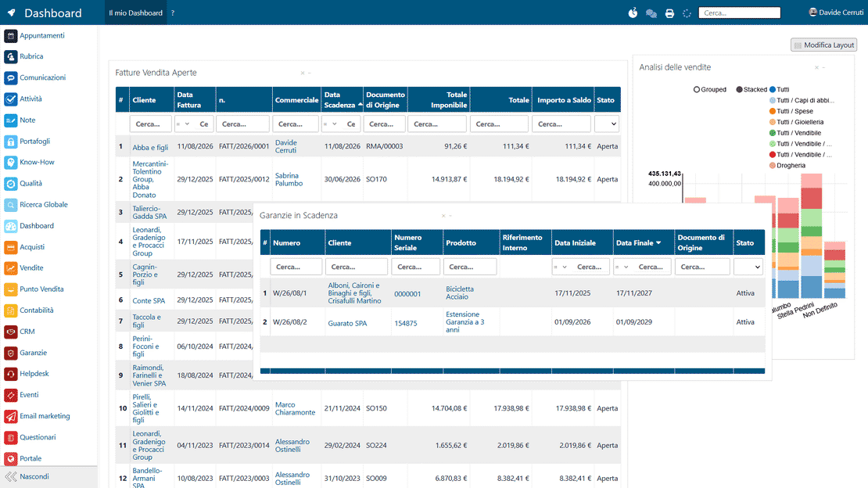
Task: Open the Acquisti sidebar icon
Action: coord(10,247)
